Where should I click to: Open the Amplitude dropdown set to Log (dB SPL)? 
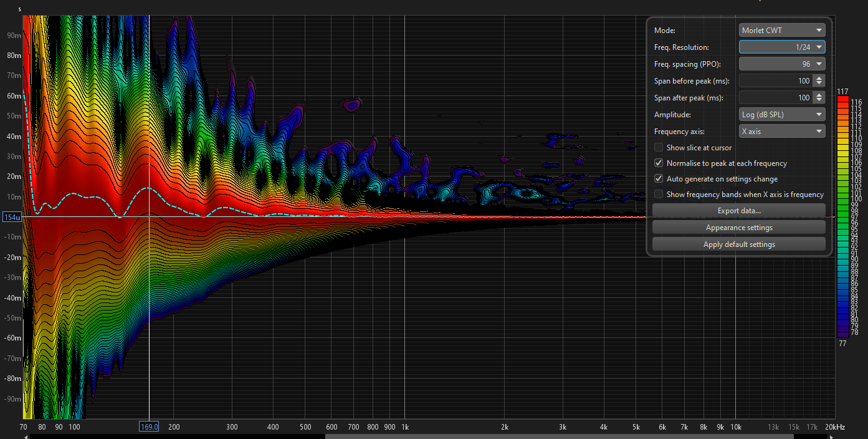[782, 115]
